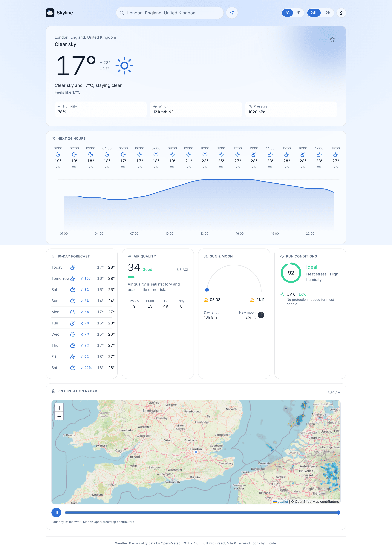Click the Good air quality label
The height and width of the screenshot is (552, 392).
[147, 270]
